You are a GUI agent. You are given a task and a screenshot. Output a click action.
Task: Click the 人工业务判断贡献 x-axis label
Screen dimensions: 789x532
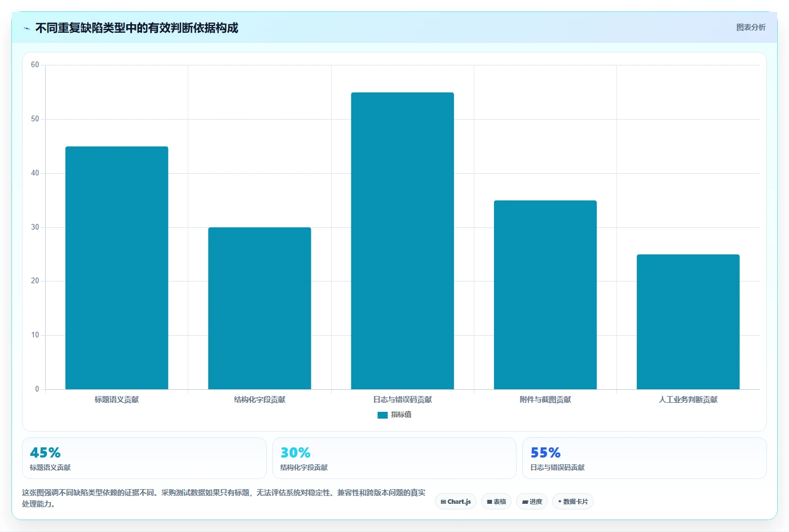coord(688,399)
